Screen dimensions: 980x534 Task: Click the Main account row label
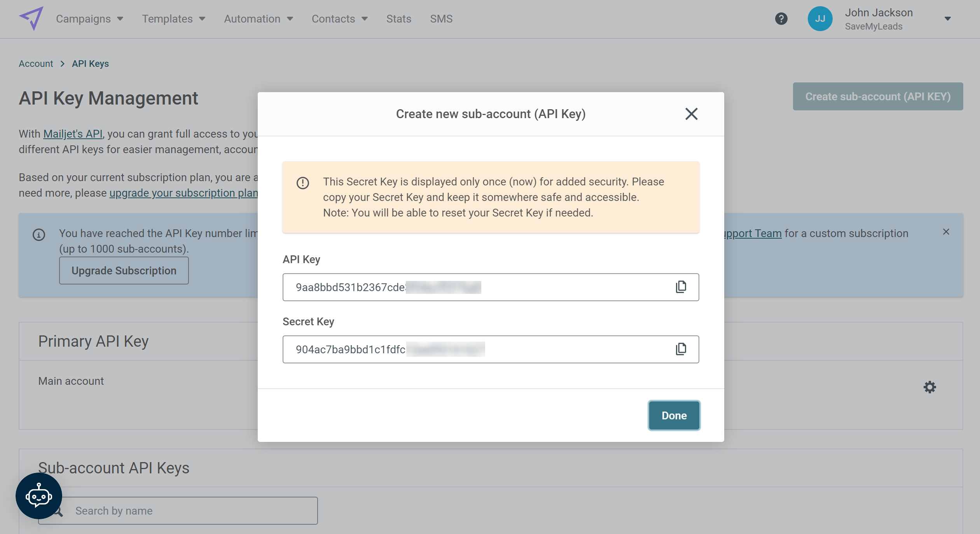tap(71, 381)
